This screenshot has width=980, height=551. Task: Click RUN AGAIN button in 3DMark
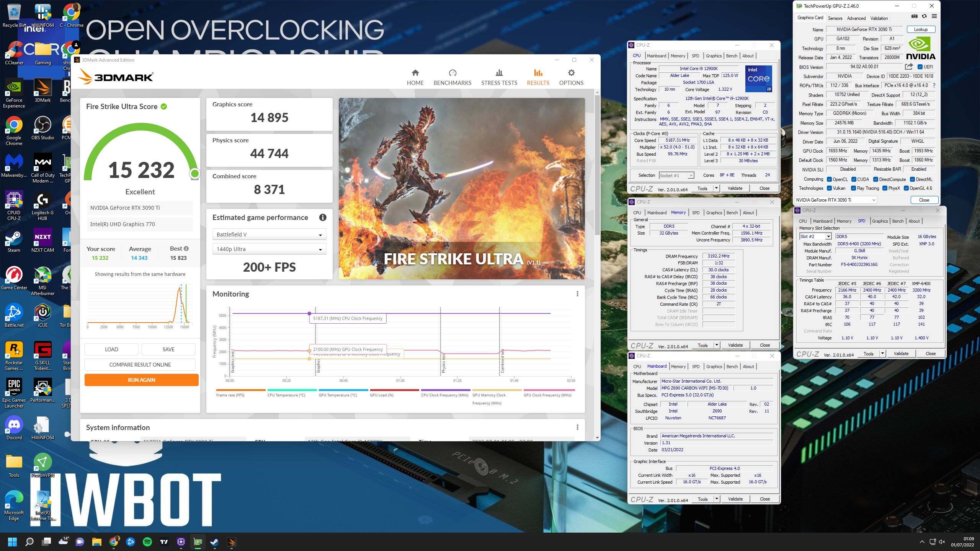pyautogui.click(x=141, y=380)
